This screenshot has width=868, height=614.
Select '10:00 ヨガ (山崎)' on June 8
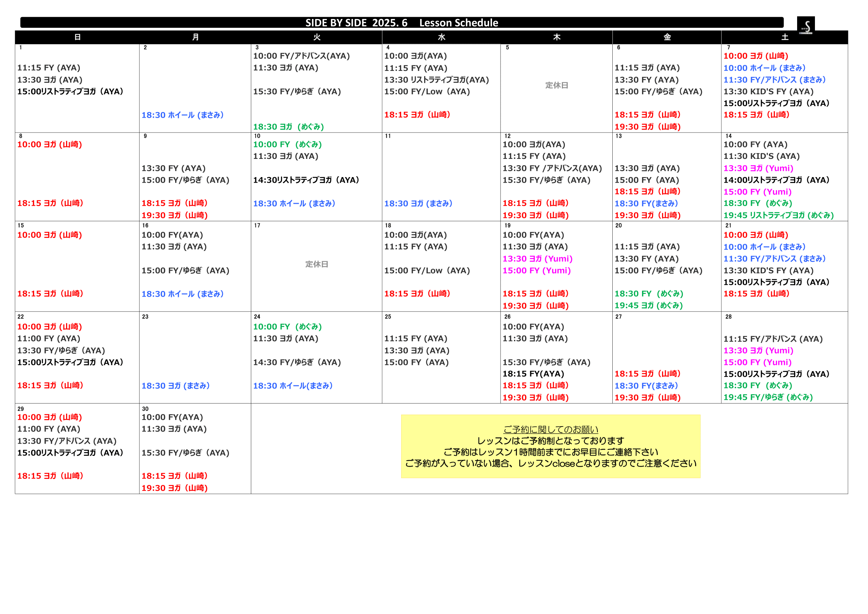(49, 144)
